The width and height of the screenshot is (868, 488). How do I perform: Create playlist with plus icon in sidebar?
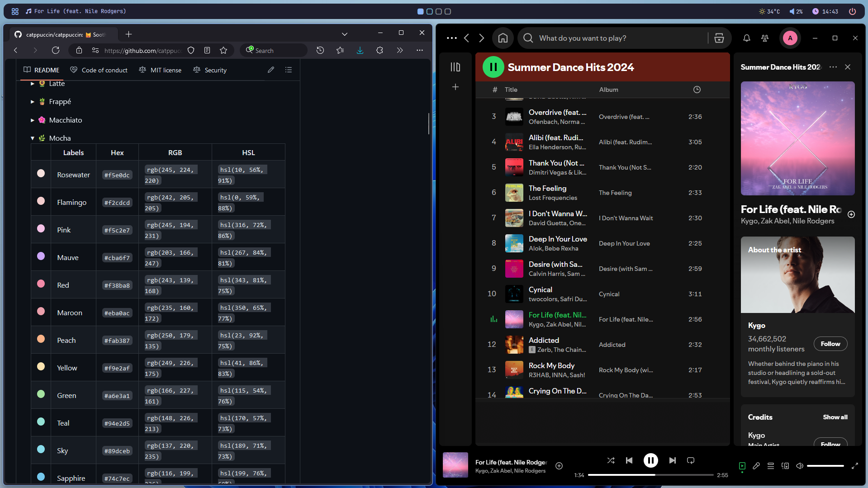tap(455, 87)
